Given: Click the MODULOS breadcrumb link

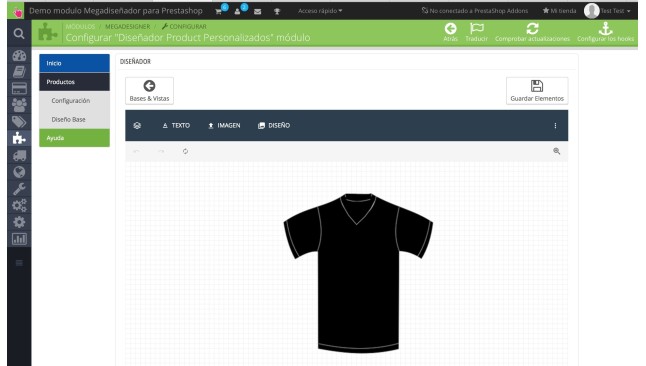Looking at the screenshot, I should coord(80,26).
